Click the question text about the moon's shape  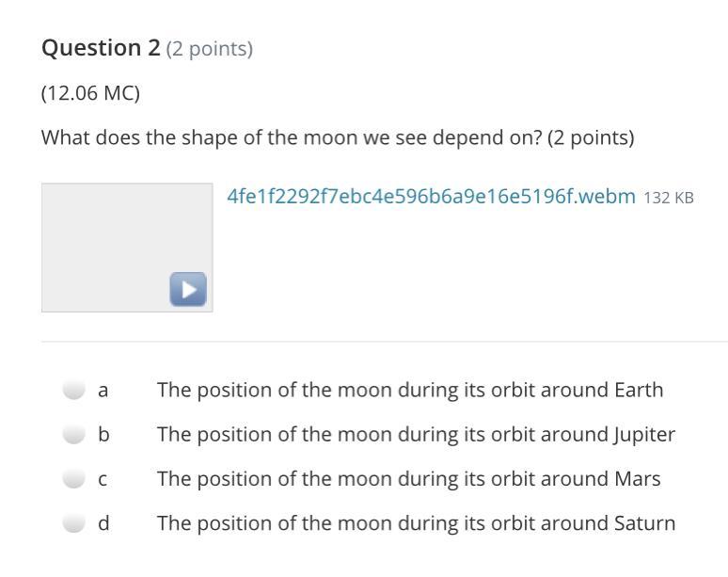point(338,137)
